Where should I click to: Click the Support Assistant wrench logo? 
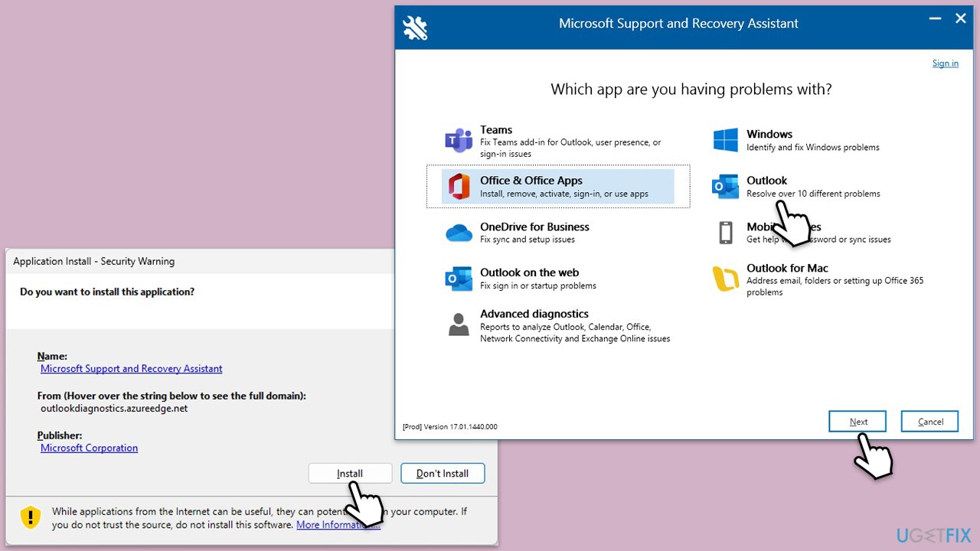415,28
